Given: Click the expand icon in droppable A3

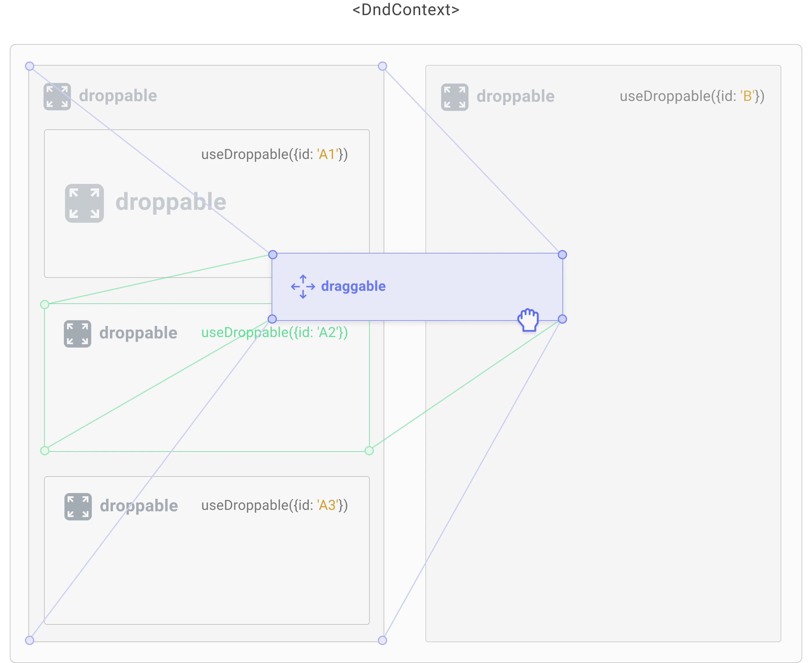Looking at the screenshot, I should (78, 507).
